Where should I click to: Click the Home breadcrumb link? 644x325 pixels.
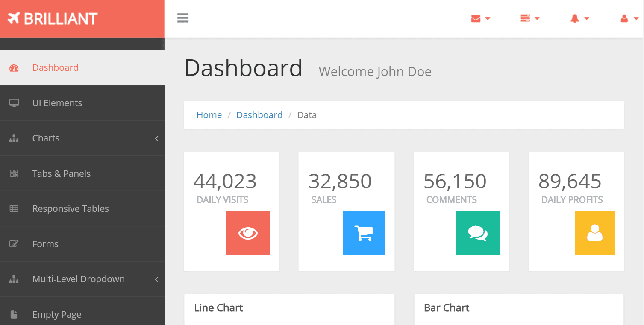[x=209, y=115]
